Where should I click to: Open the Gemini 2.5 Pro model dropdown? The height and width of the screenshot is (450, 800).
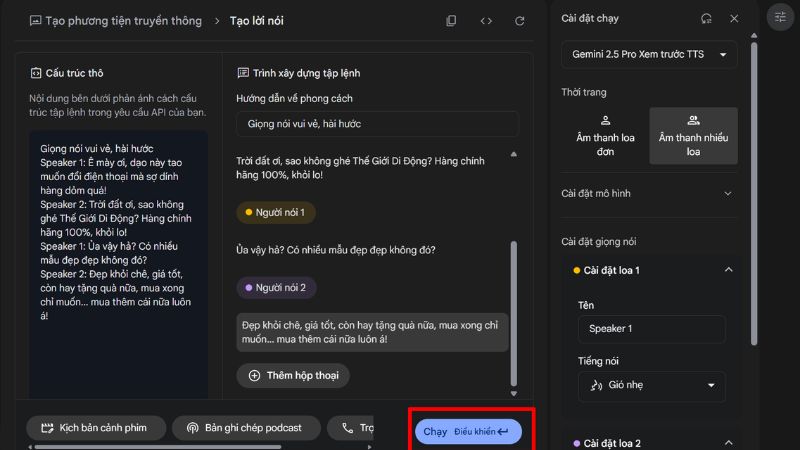click(x=649, y=55)
